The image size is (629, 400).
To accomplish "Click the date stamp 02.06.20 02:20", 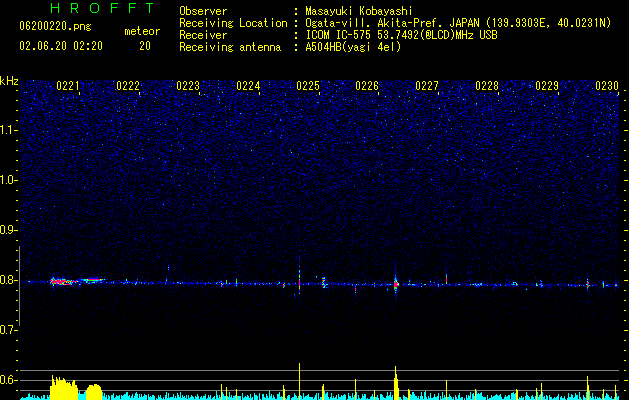I will click(x=61, y=46).
